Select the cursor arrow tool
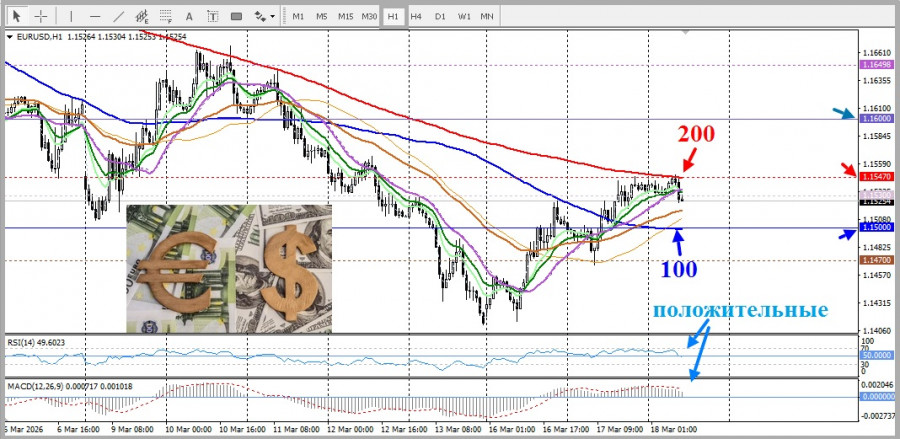Viewport: 900px width, 439px height. 17,16
